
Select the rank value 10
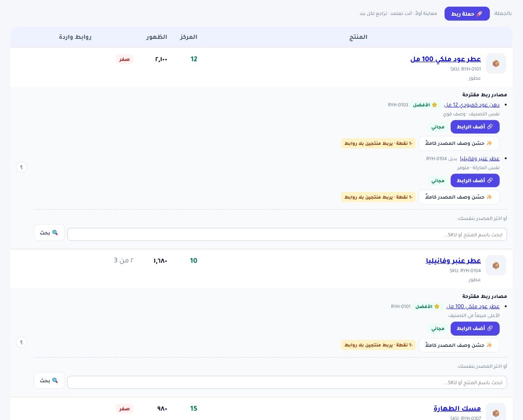[194, 261]
